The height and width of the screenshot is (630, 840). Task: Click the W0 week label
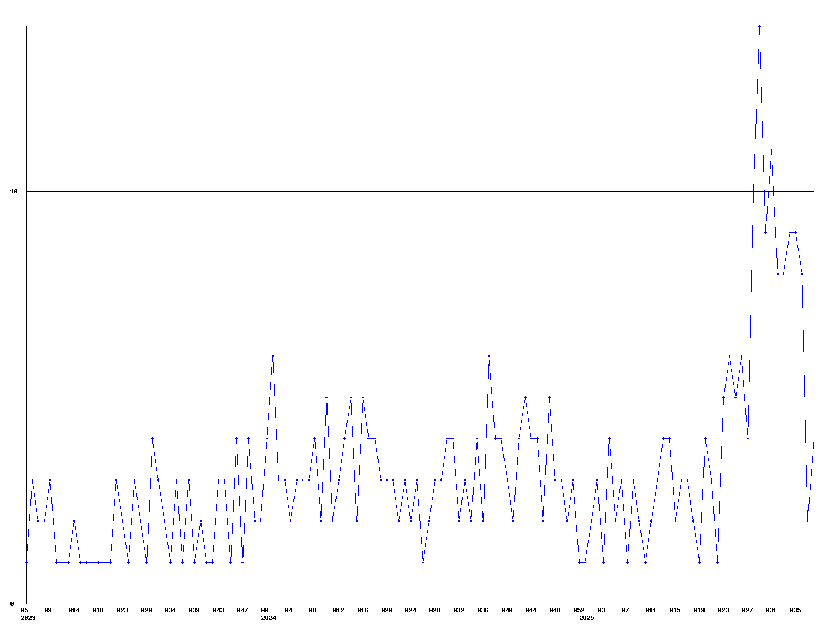[265, 610]
